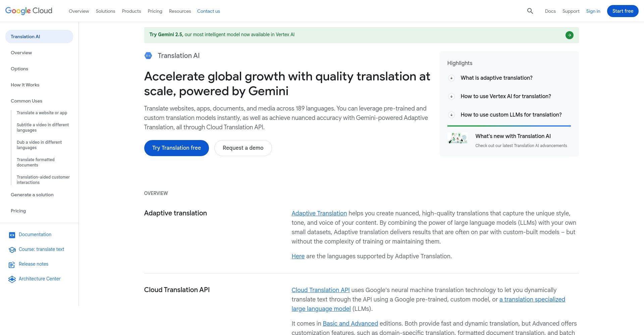Click the Course graduation cap icon
Viewport: 644px width, 335px height.
(x=12, y=250)
